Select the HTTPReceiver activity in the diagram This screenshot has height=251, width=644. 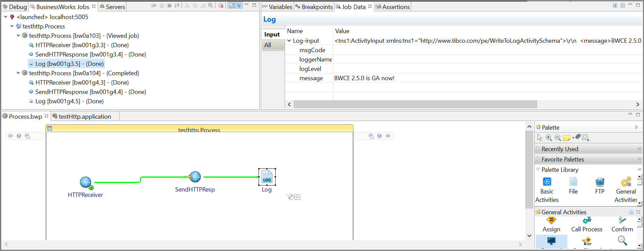[86, 182]
